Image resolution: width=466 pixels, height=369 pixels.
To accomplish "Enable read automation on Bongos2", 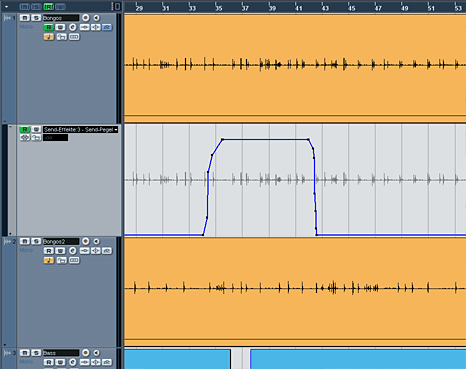I will tap(49, 251).
